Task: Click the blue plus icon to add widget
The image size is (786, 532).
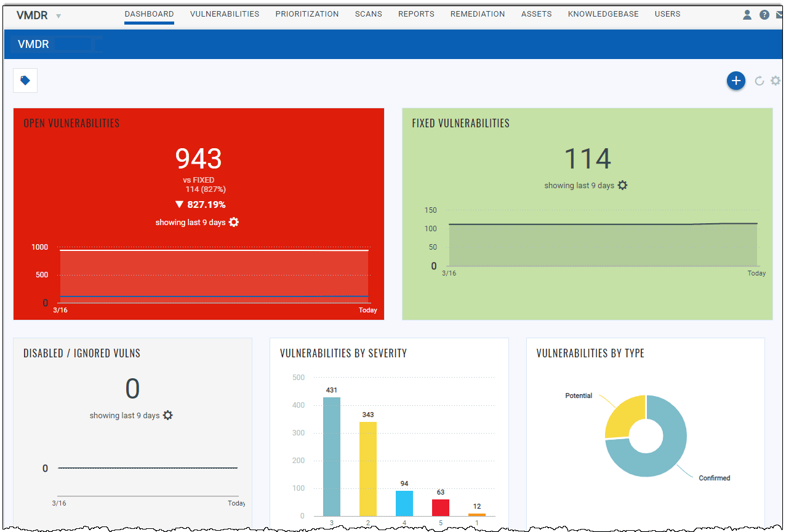Action: [x=736, y=81]
